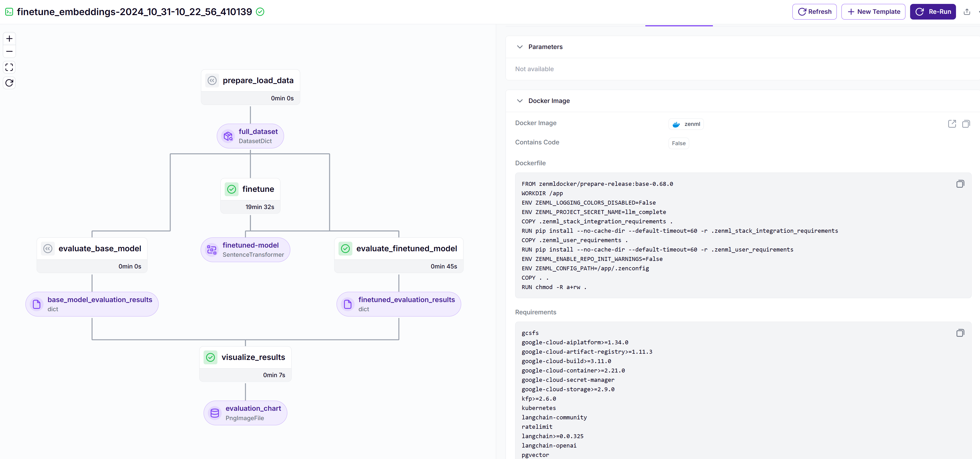
Task: Click the reload graph layout icon
Action: 9,83
